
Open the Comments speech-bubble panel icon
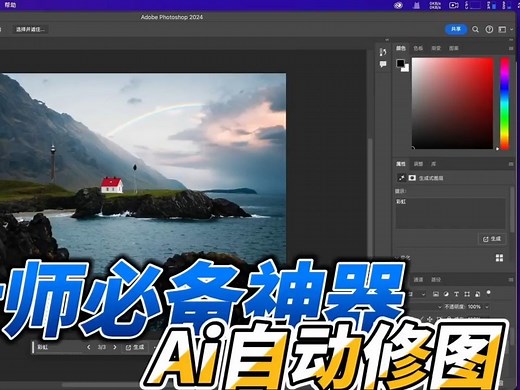(383, 64)
